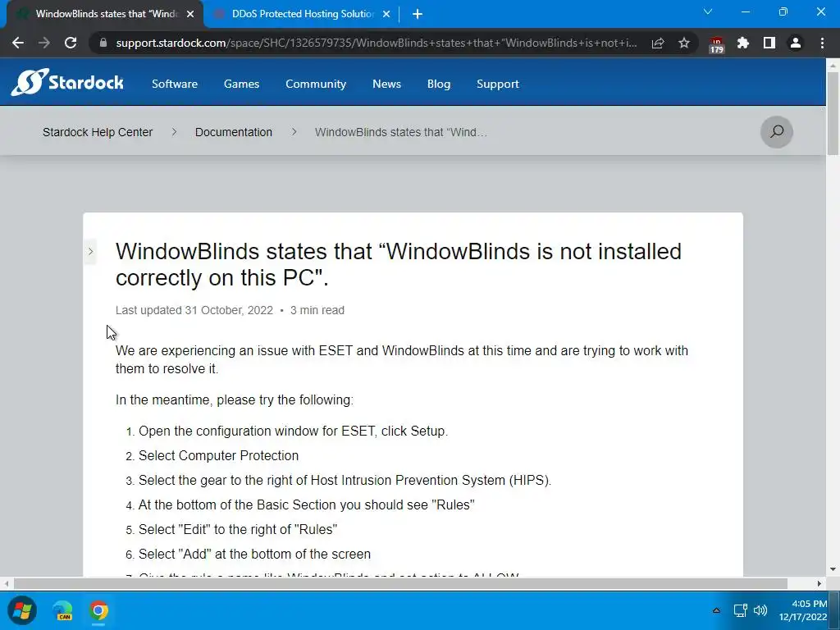Close the WindowBlinds tab

coord(190,14)
